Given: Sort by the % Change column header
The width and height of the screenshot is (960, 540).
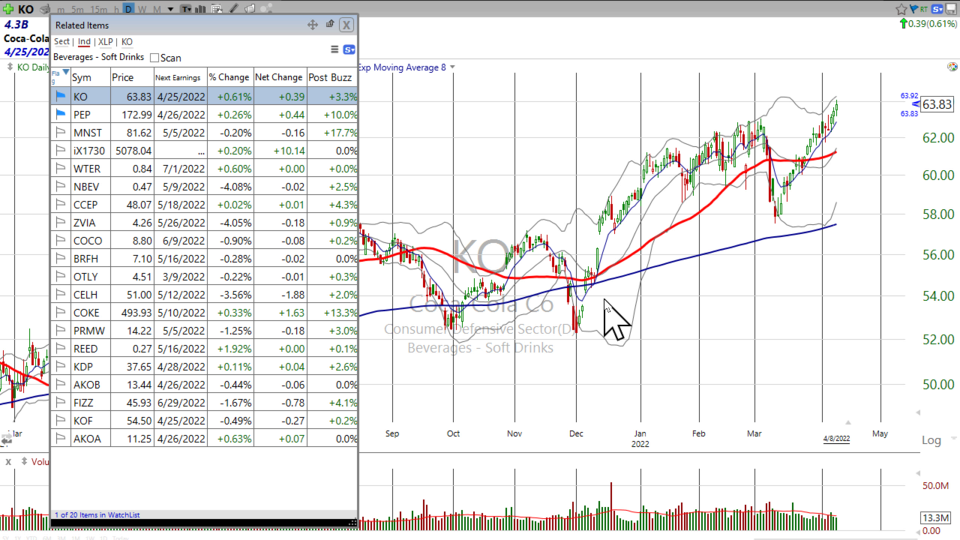Looking at the screenshot, I should (229, 77).
